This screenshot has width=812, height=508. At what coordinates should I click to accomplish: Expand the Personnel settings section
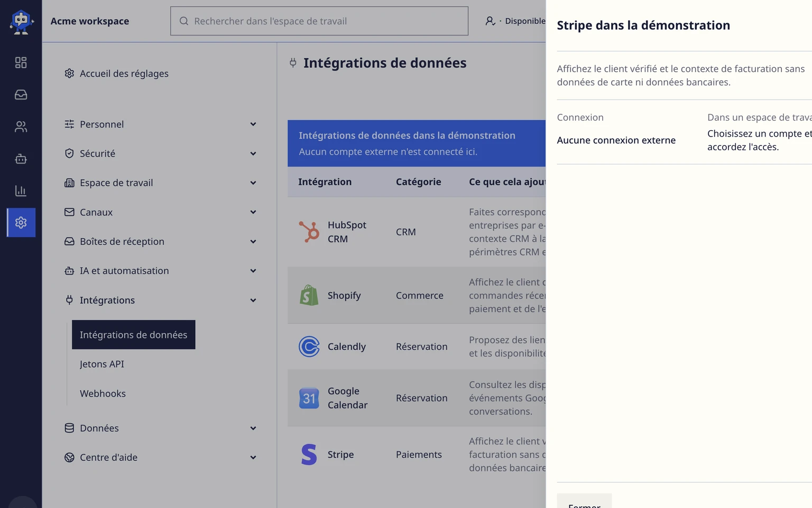tap(161, 124)
